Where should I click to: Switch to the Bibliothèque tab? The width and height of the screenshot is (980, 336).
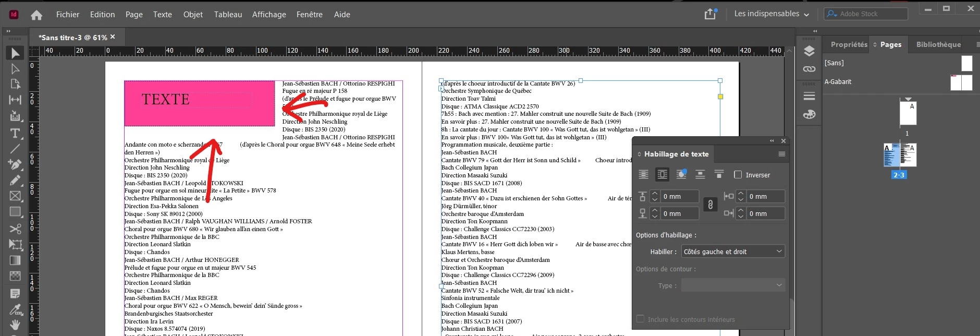[x=938, y=45]
